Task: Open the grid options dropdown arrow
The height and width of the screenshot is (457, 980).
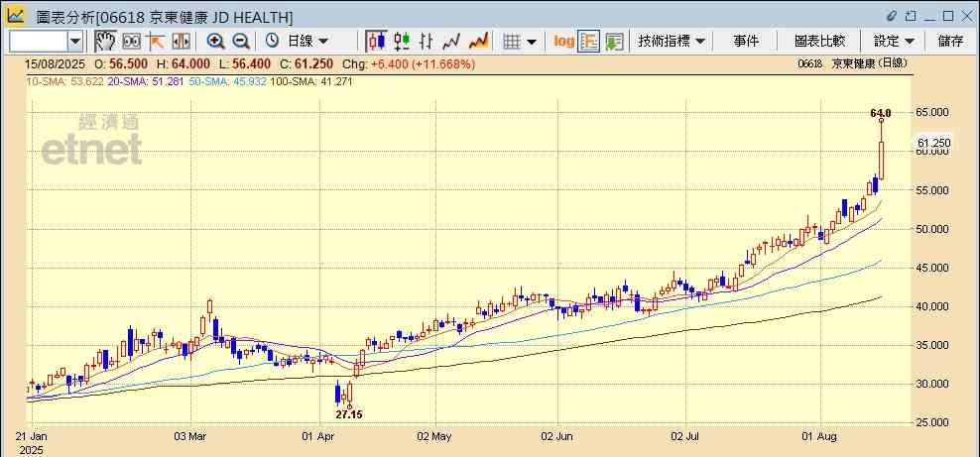Action: click(x=532, y=42)
